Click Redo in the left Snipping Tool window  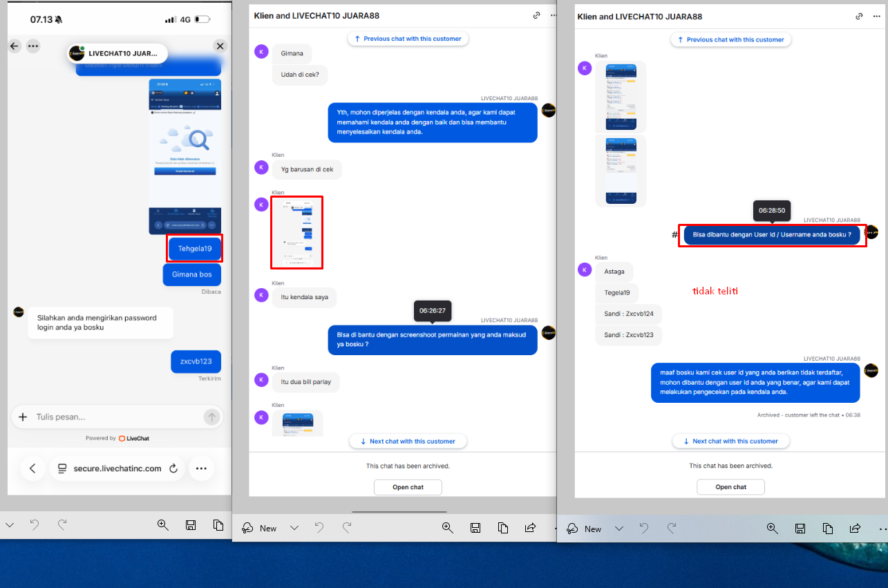click(x=62, y=525)
